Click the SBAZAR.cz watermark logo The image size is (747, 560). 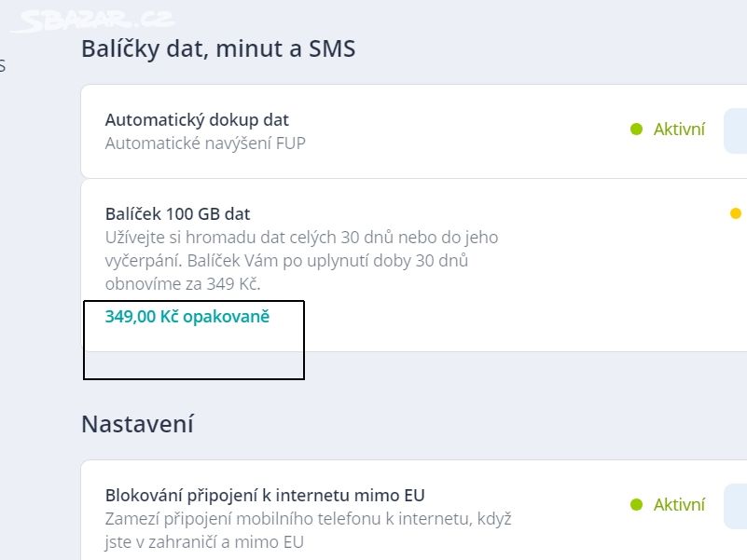tap(93, 20)
